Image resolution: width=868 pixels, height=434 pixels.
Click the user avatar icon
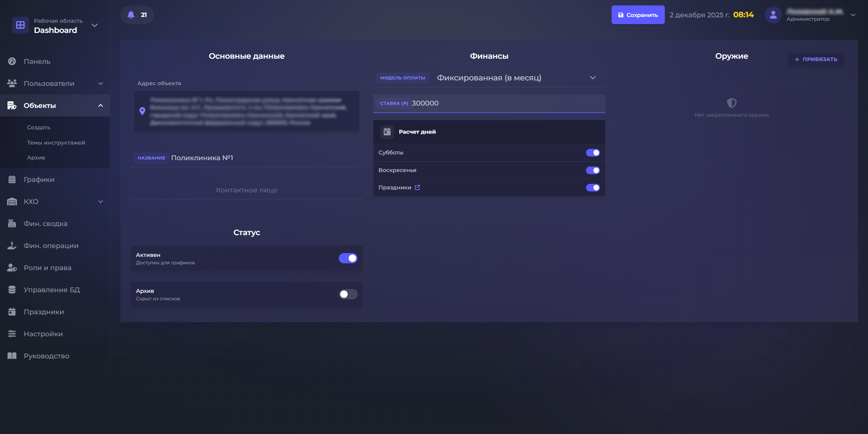(x=773, y=15)
